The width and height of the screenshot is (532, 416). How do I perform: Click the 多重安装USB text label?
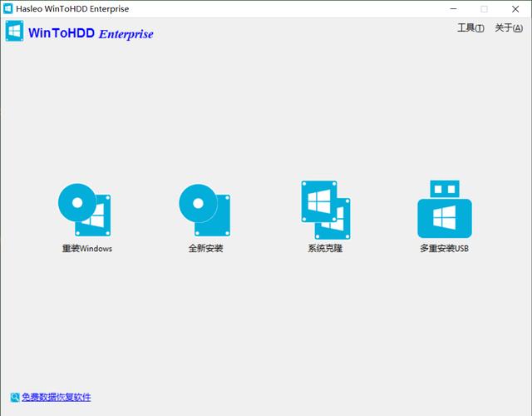(444, 248)
